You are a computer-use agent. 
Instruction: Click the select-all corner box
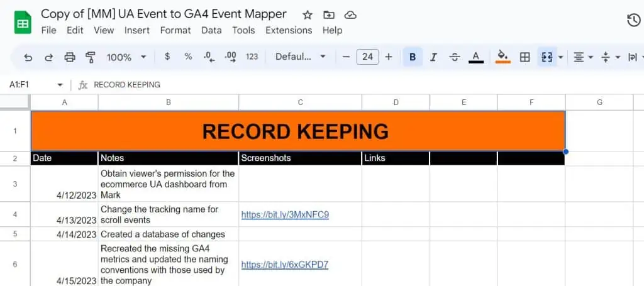click(x=15, y=102)
